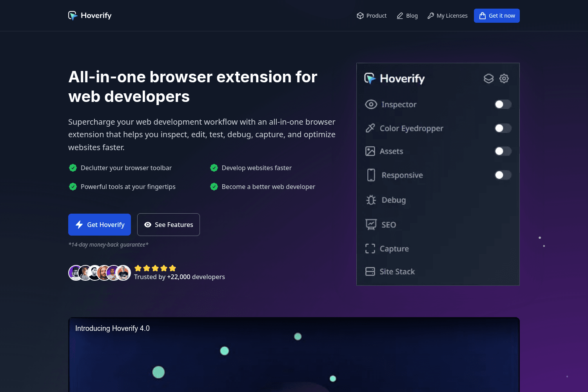The width and height of the screenshot is (588, 392).
Task: Click the Inspector label
Action: coord(399,104)
